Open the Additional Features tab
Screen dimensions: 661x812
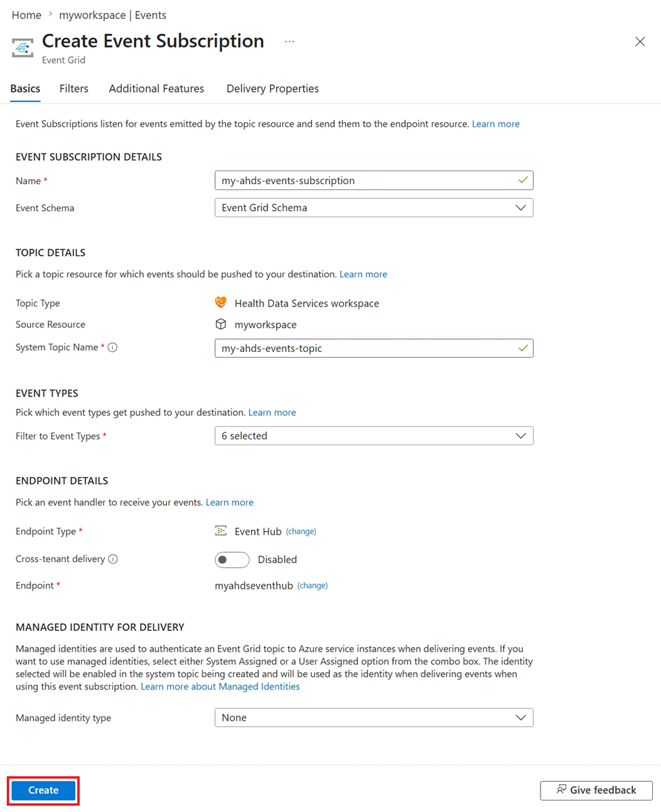point(156,89)
